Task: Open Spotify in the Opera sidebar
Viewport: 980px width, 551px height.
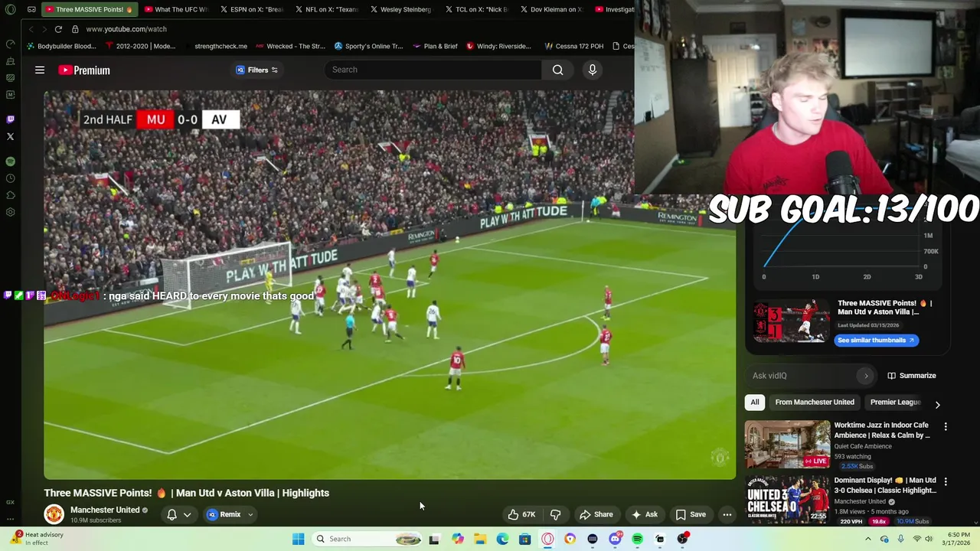Action: 10,161
